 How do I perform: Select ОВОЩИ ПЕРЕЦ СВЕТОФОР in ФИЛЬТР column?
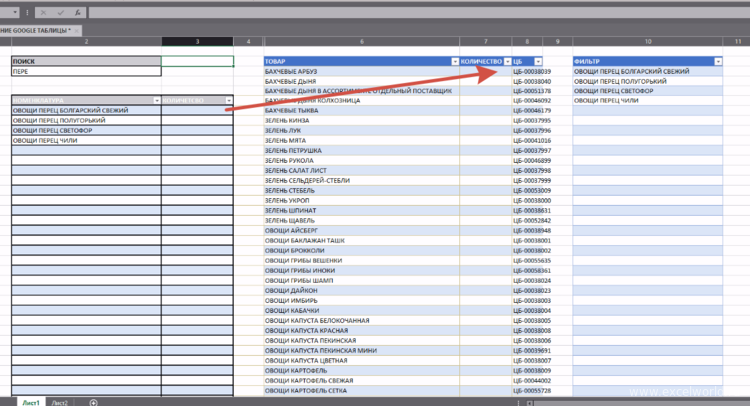[x=648, y=91]
